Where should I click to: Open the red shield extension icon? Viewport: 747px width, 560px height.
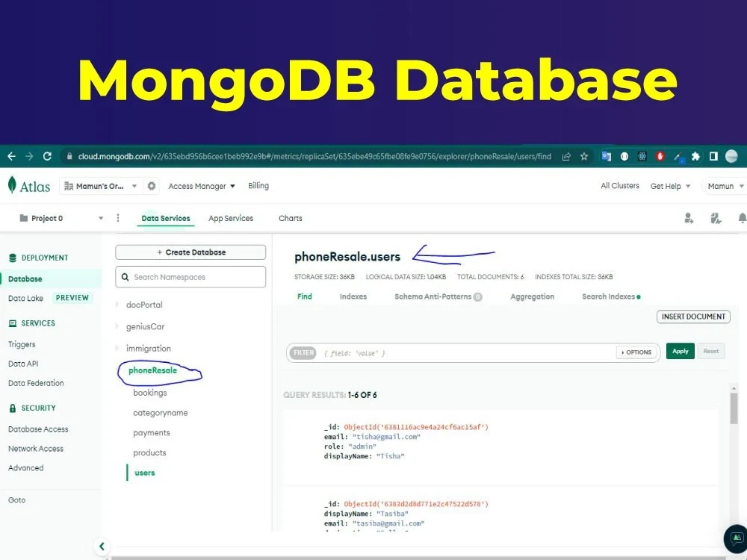pyautogui.click(x=660, y=156)
